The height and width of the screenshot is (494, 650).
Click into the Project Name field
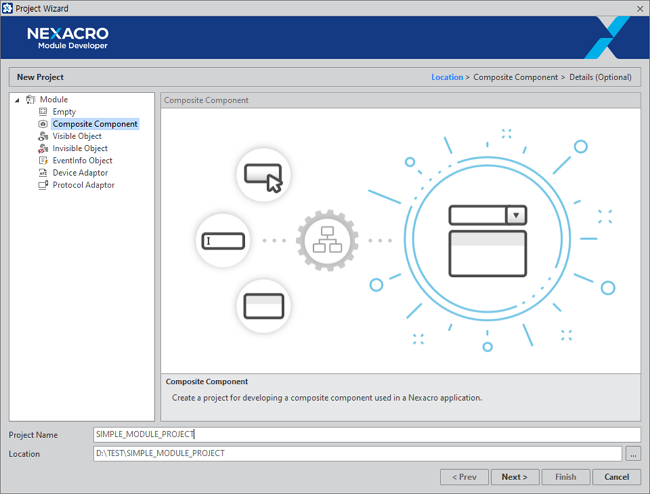click(x=366, y=435)
